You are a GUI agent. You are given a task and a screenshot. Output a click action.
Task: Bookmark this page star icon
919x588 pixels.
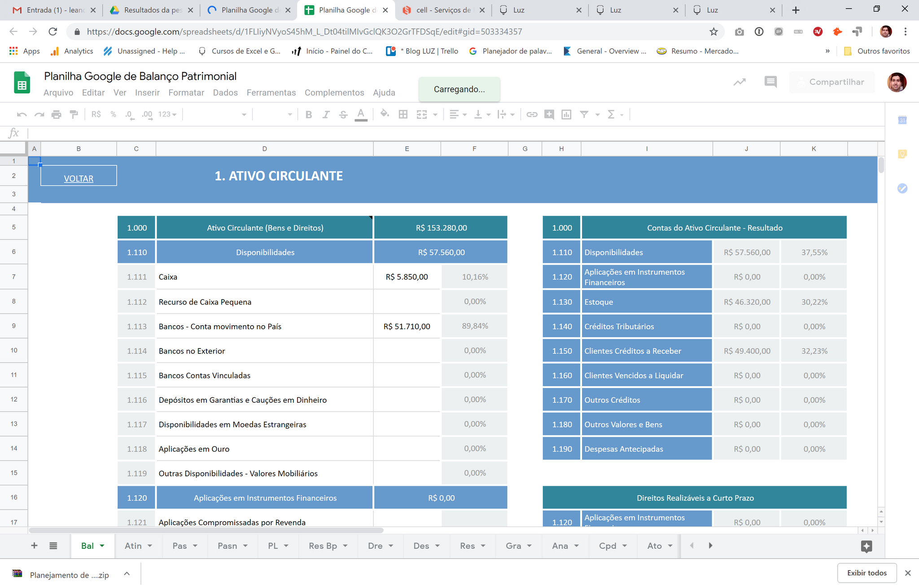pos(713,32)
